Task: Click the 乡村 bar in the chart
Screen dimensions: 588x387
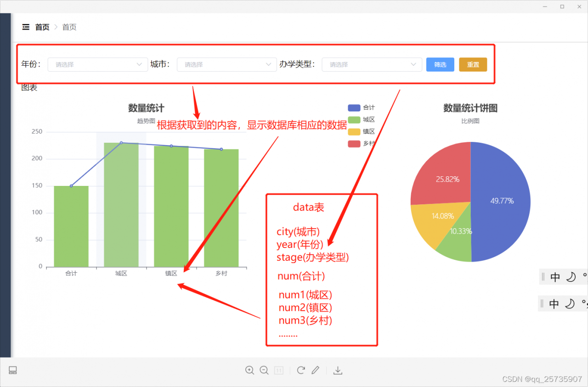Action: [x=221, y=208]
